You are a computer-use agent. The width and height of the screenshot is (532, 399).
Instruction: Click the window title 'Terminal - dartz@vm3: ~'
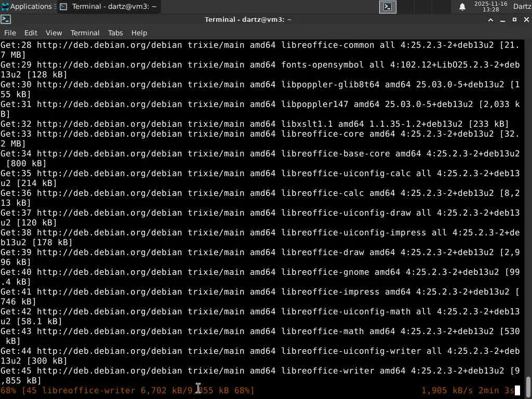coord(248,20)
